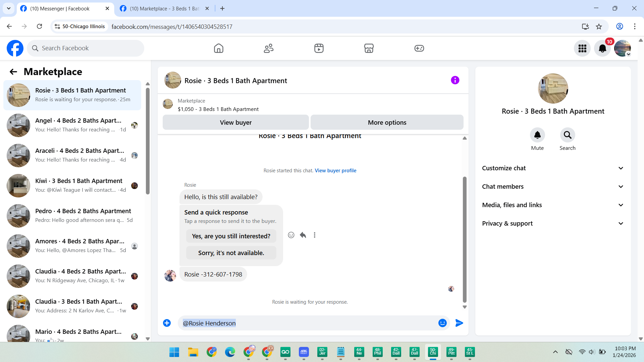Mute this conversation with bell icon
This screenshot has height=362, width=644.
pyautogui.click(x=537, y=135)
